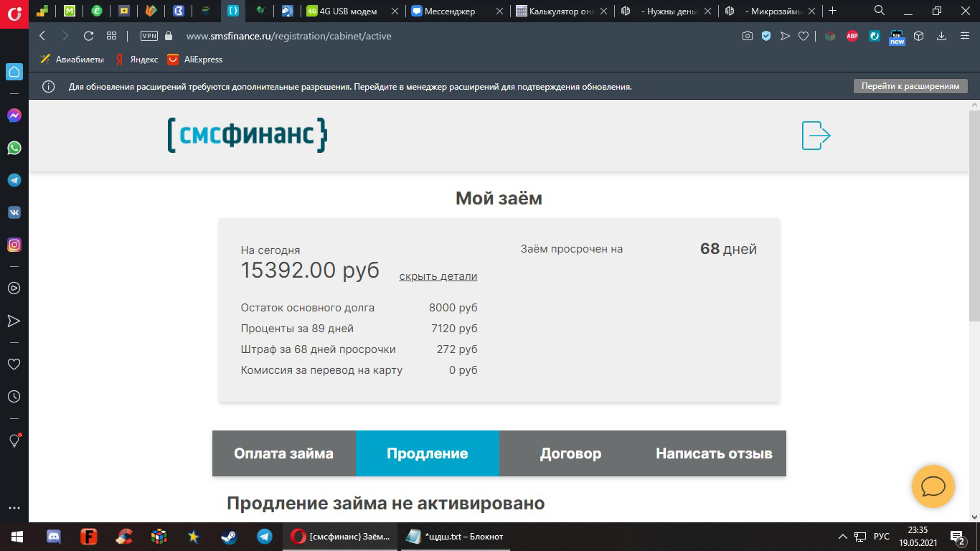The height and width of the screenshot is (551, 980).
Task: Open the extensions cube icon
Action: pyautogui.click(x=918, y=36)
